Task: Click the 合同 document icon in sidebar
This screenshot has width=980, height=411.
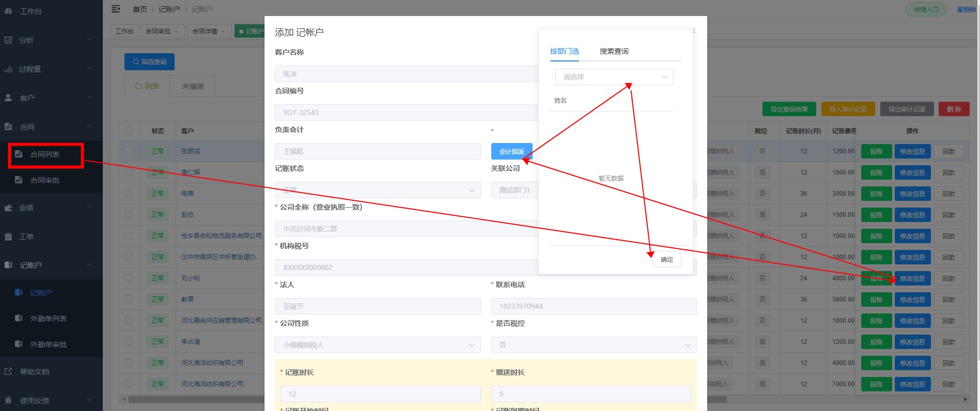Action: point(8,127)
